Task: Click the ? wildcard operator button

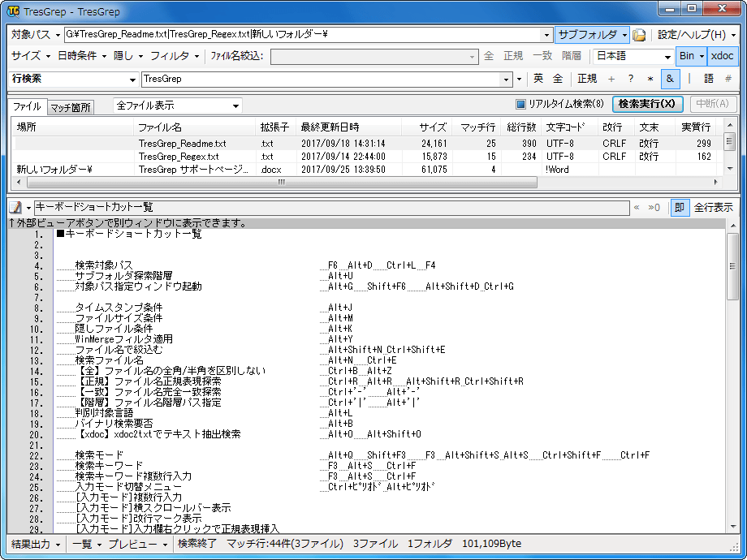Action: [630, 79]
